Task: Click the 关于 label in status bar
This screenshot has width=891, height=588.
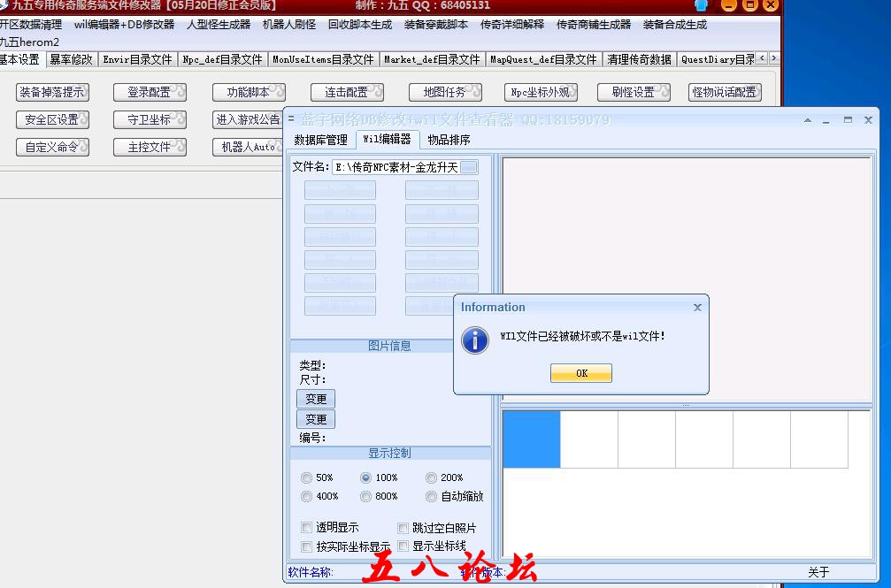Action: coord(818,572)
